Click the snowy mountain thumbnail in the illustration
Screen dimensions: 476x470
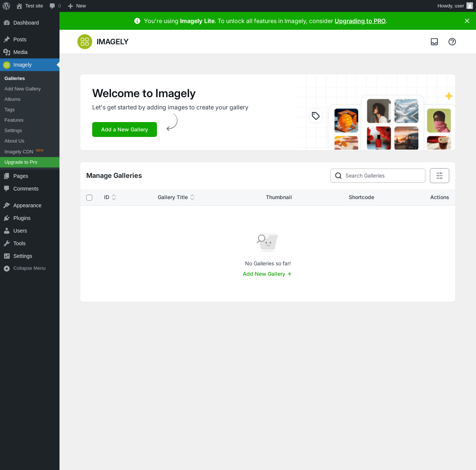coord(406,111)
